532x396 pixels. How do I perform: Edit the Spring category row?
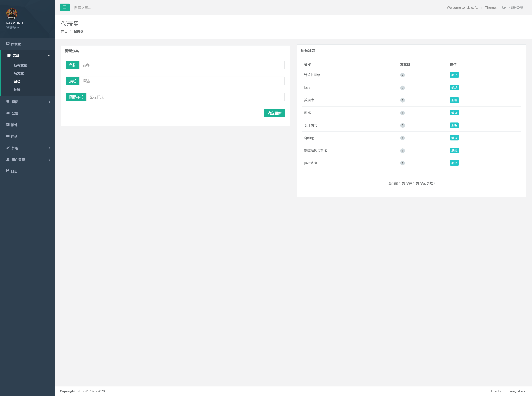454,138
